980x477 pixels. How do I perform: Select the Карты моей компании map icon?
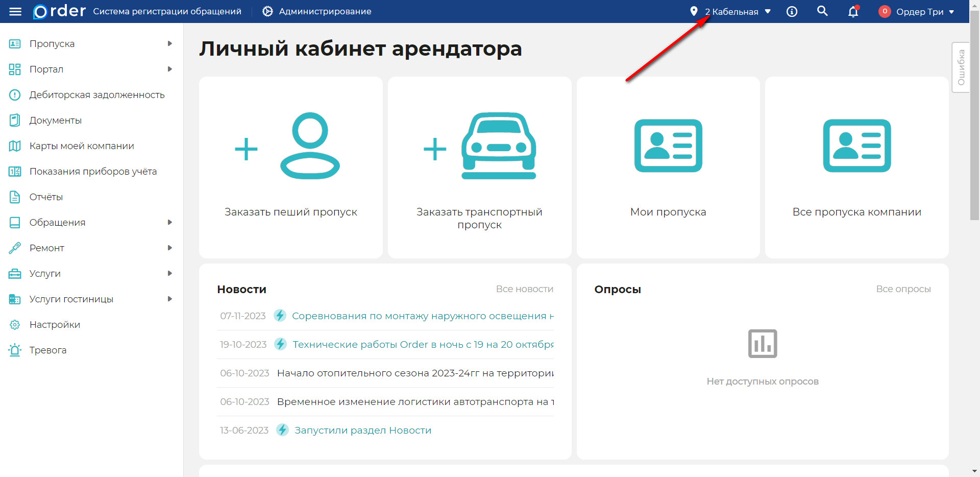click(x=15, y=146)
